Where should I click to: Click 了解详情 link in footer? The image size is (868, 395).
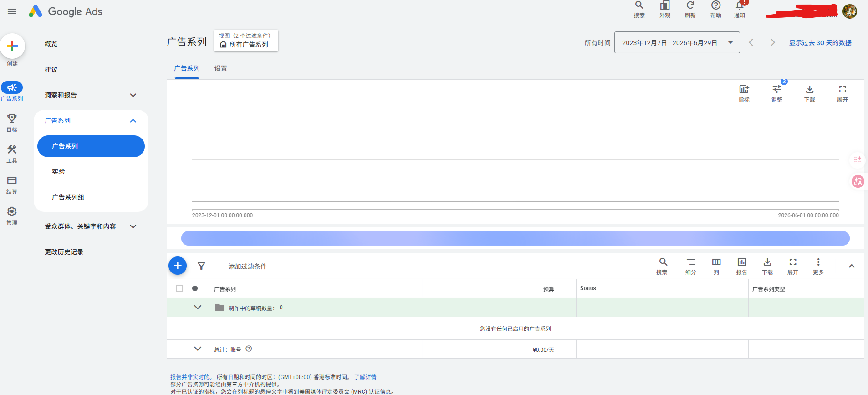click(x=365, y=377)
